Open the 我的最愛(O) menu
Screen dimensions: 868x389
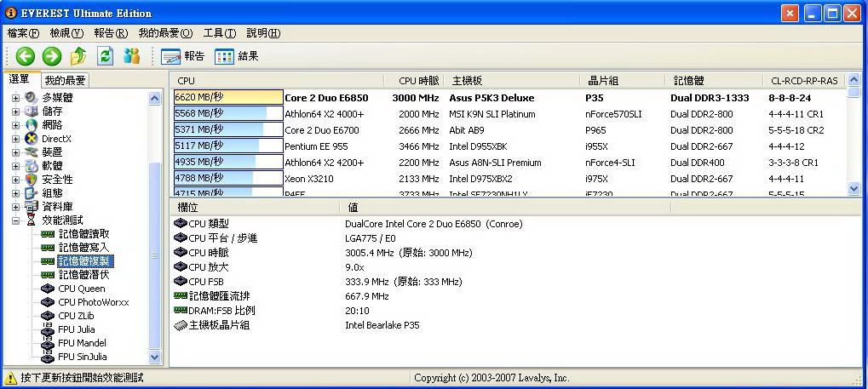tap(165, 33)
